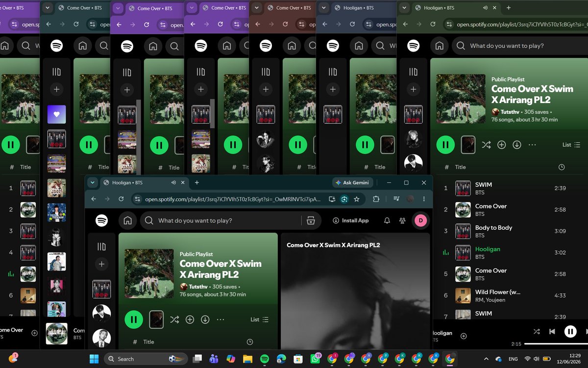Show hidden system tray icons chevron
The image size is (588, 368).
click(486, 359)
